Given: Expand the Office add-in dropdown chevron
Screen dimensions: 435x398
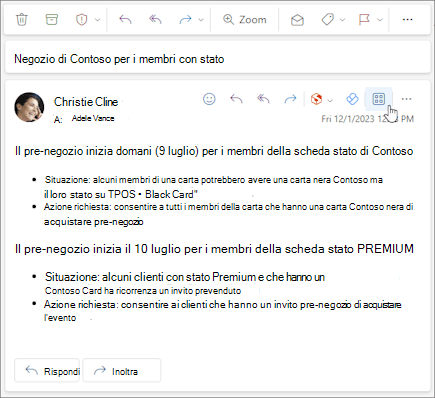Looking at the screenshot, I should point(330,100).
